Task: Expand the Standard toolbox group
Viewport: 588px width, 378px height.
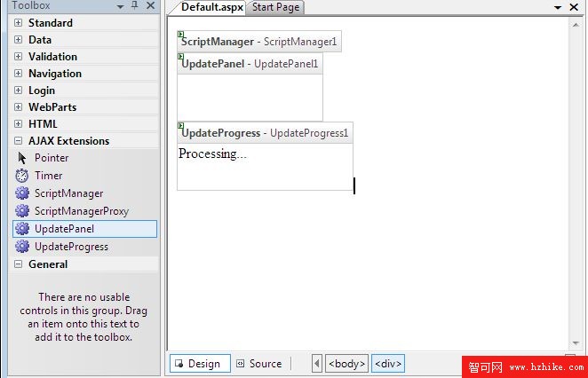Action: click(x=19, y=23)
